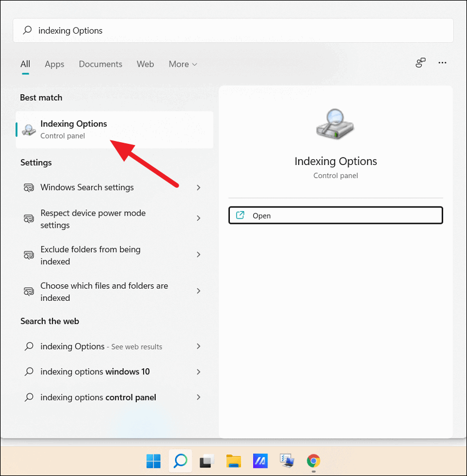Viewport: 467px width, 476px height.
Task: Open the three-dot more options menu
Action: click(x=442, y=63)
